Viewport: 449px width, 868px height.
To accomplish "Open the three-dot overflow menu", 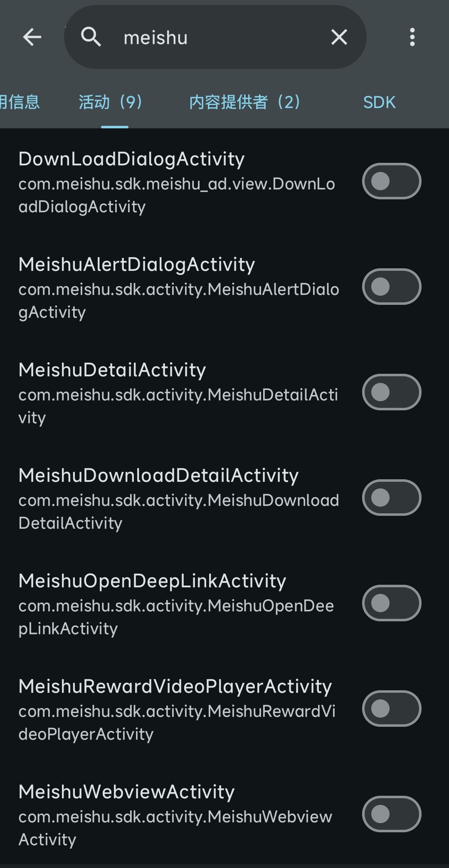I will click(x=412, y=37).
